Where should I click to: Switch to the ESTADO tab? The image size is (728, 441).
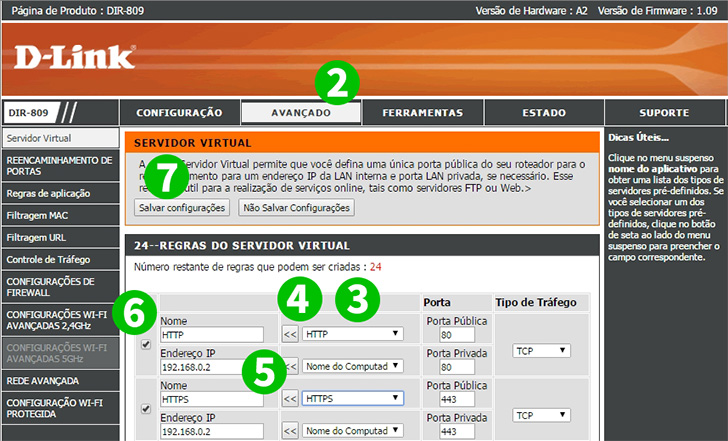pyautogui.click(x=544, y=113)
